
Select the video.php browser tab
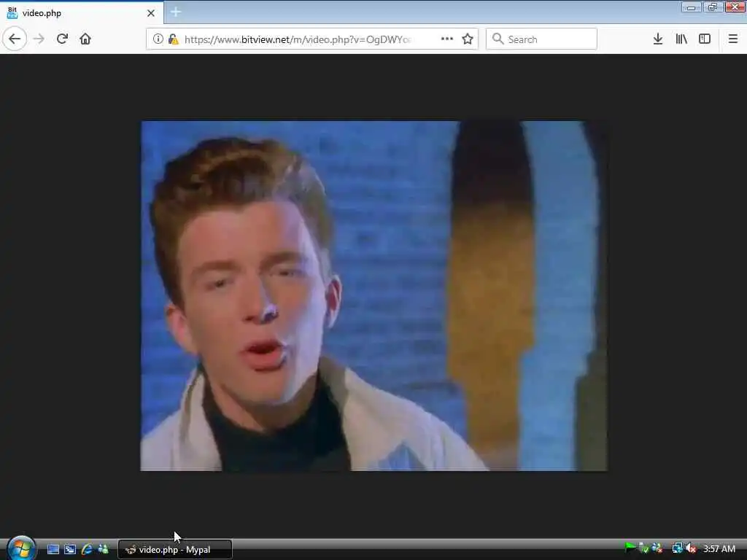pos(82,13)
